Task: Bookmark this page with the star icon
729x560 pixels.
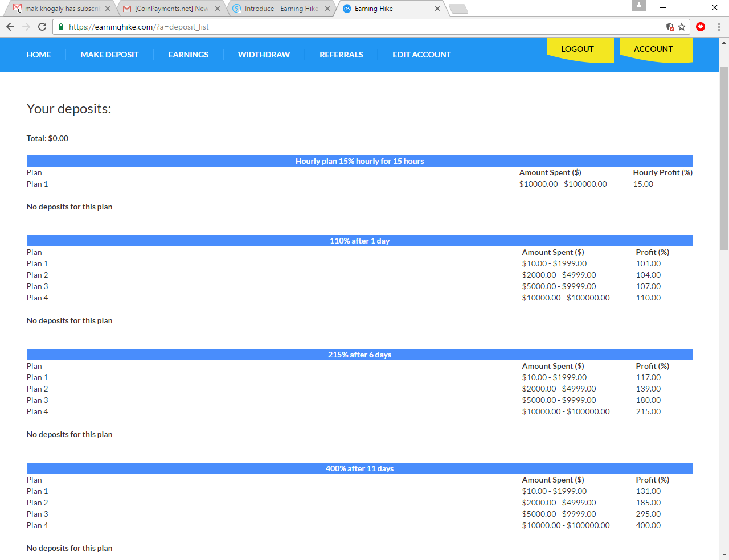Action: pos(682,27)
